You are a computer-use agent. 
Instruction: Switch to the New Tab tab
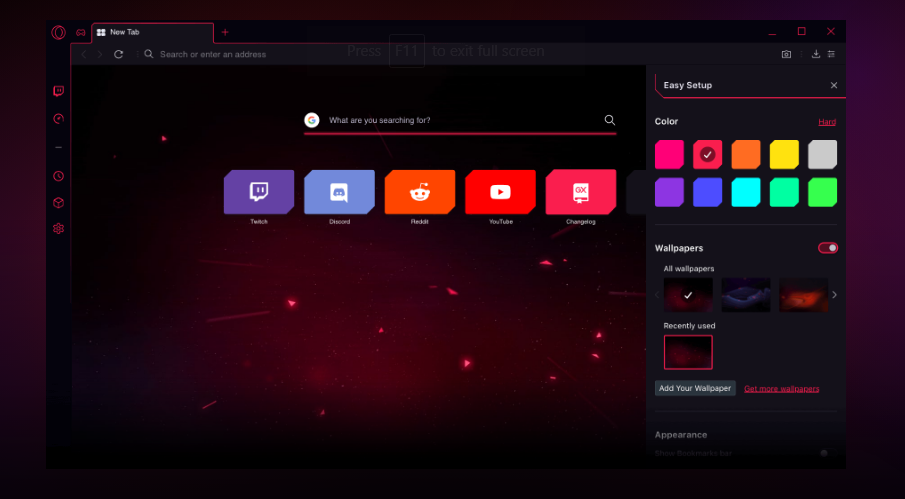tap(152, 32)
